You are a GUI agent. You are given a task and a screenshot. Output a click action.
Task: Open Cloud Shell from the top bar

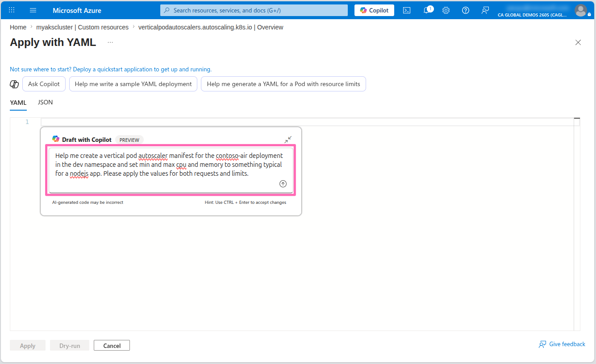(407, 10)
